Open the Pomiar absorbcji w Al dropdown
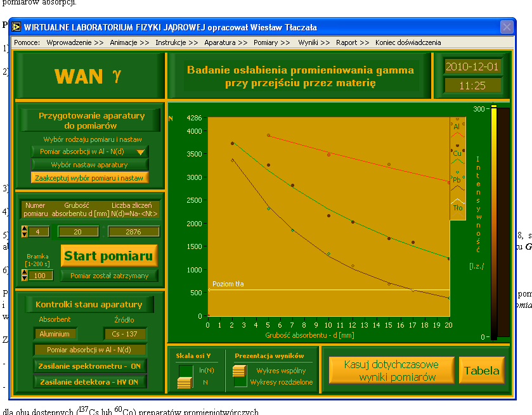The height and width of the screenshot is (415, 532). pos(89,151)
